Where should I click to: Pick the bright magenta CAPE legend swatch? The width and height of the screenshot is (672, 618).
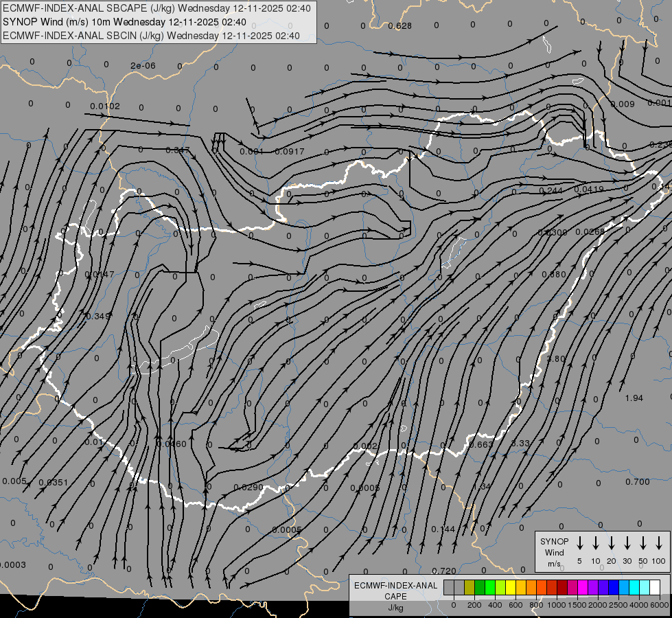click(583, 587)
